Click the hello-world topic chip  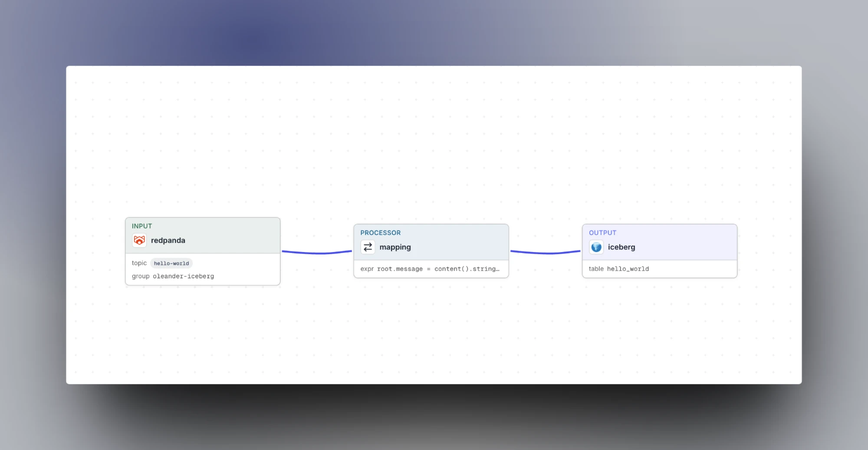(171, 263)
